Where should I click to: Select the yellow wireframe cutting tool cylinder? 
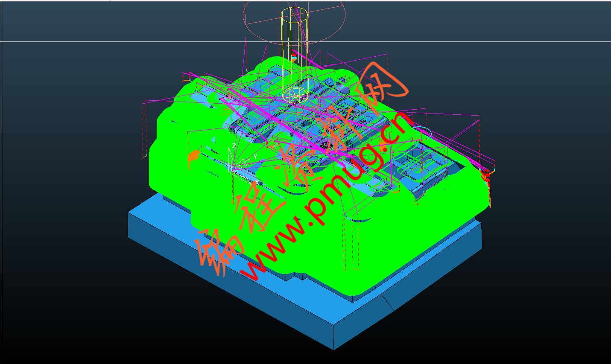pyautogui.click(x=294, y=55)
